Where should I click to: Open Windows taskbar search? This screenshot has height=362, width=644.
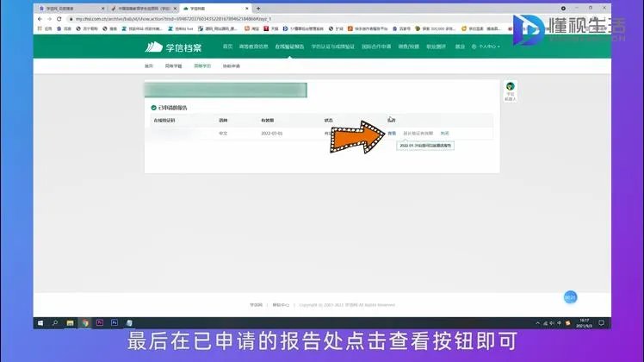click(55, 323)
